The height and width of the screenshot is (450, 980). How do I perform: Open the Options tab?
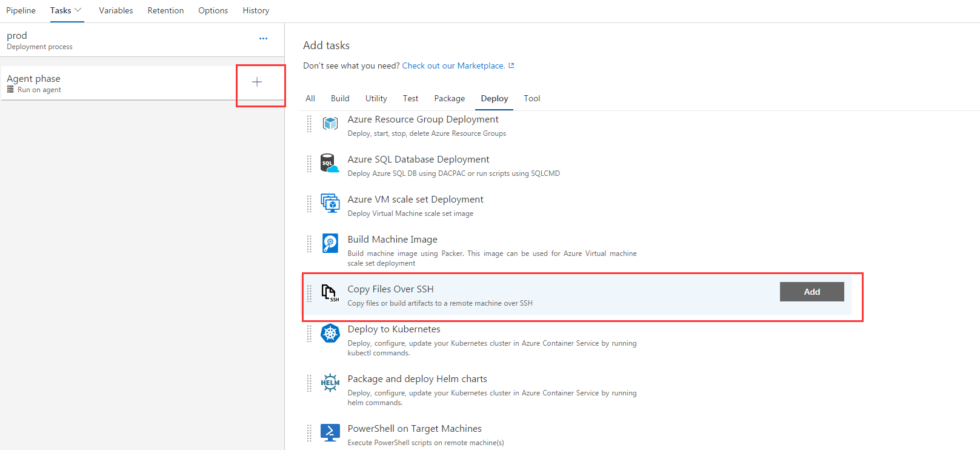pyautogui.click(x=213, y=10)
